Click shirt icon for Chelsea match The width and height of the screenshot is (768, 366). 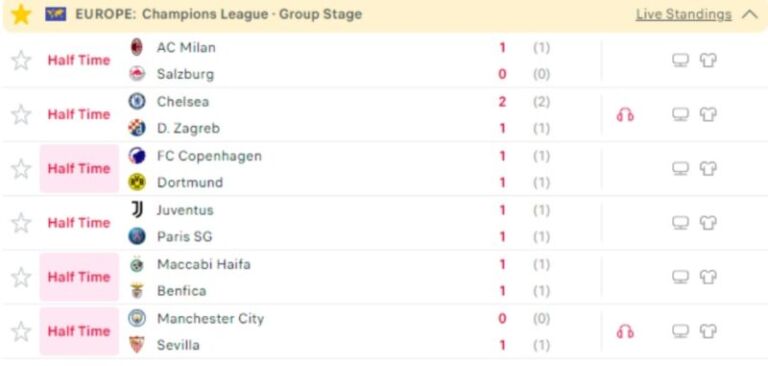tap(708, 115)
